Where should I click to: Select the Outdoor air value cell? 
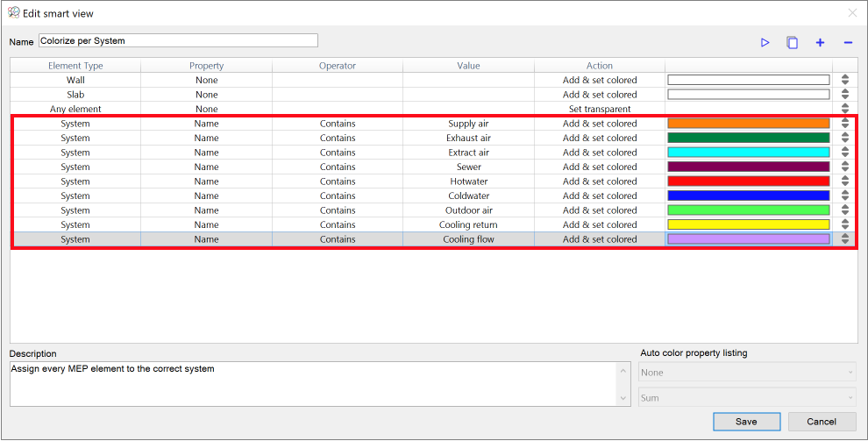click(x=468, y=210)
